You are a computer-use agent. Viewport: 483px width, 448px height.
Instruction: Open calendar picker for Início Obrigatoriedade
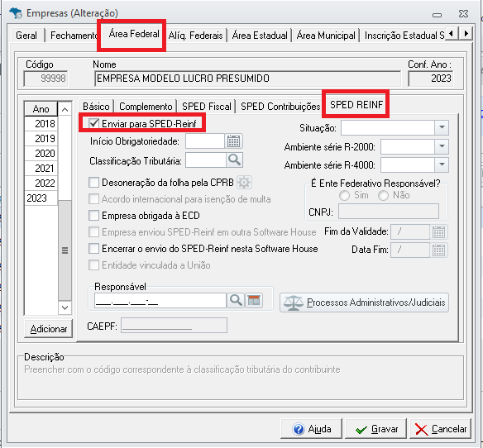(234, 141)
